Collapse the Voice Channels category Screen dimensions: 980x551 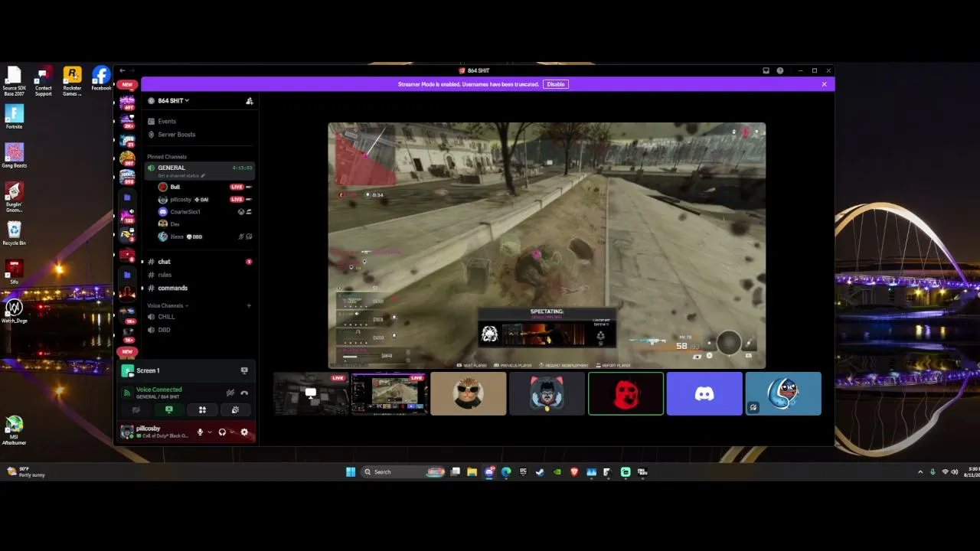168,305
